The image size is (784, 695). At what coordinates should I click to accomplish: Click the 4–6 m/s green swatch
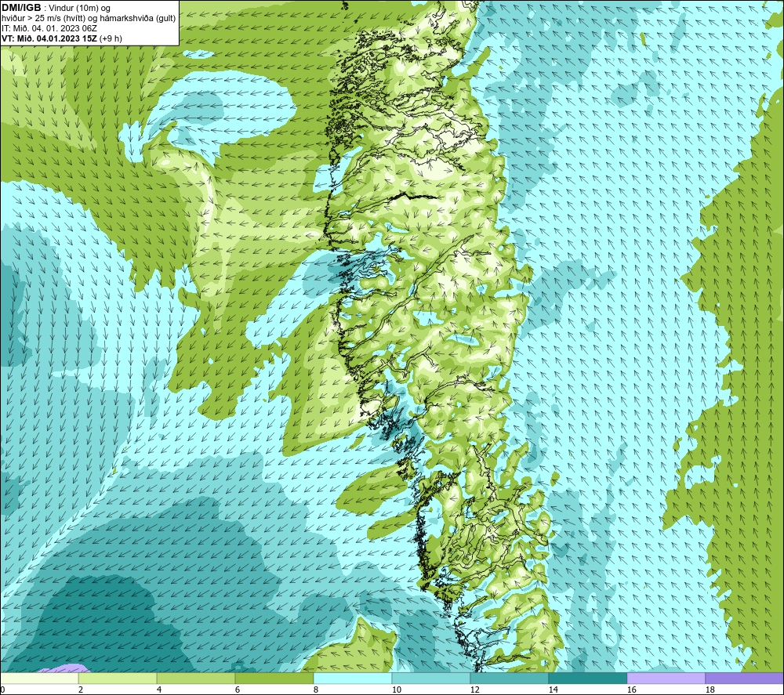pyautogui.click(x=196, y=678)
